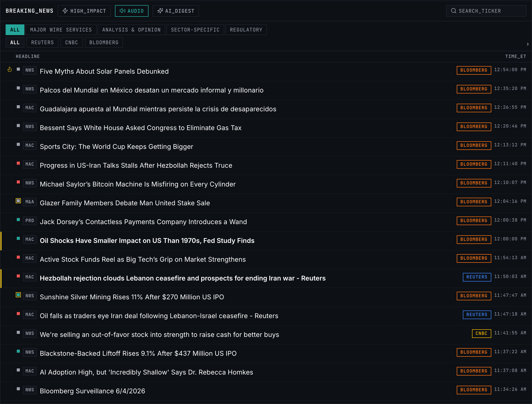Click the PRD tag on Jack Dorsey row
The image size is (532, 404).
point(30,221)
